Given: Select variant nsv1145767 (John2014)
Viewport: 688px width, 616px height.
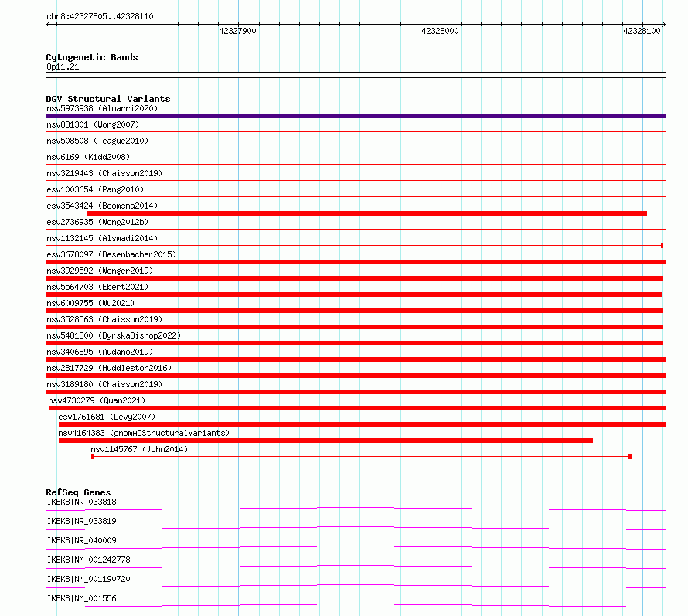Looking at the screenshot, I should coord(139,449).
